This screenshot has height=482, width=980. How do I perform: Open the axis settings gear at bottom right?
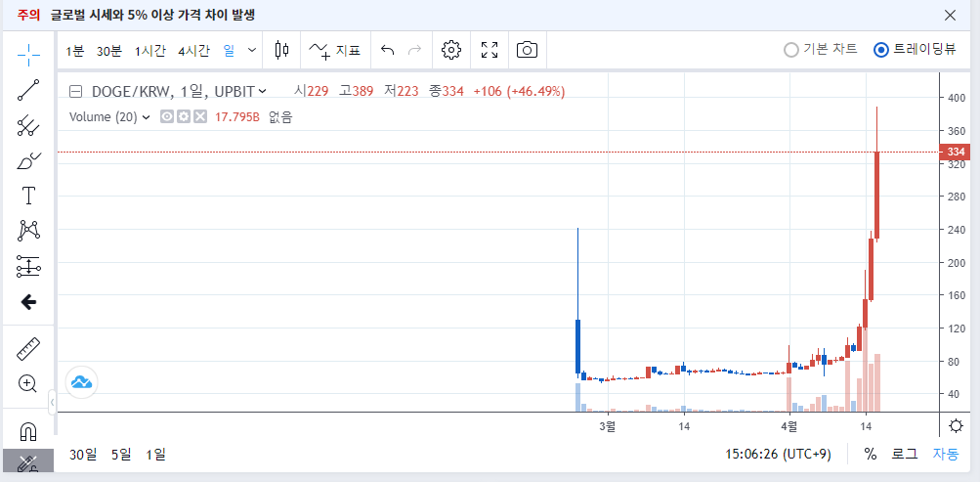(x=956, y=426)
